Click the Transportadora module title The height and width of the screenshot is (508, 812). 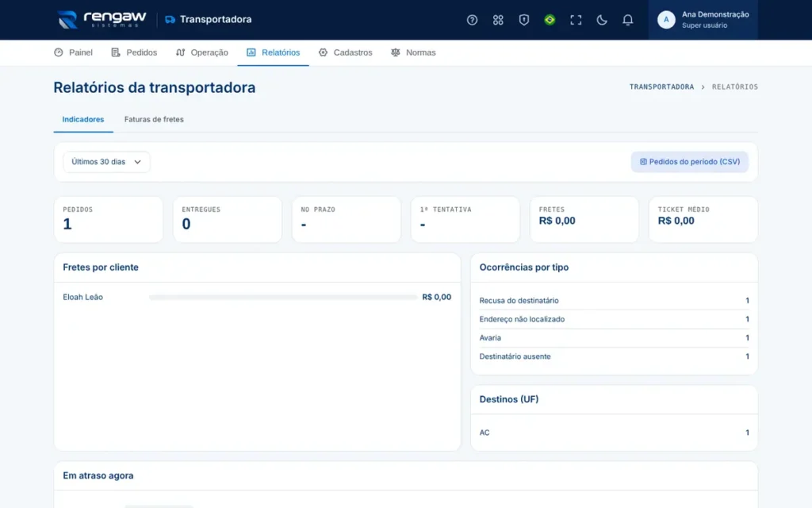tap(216, 20)
